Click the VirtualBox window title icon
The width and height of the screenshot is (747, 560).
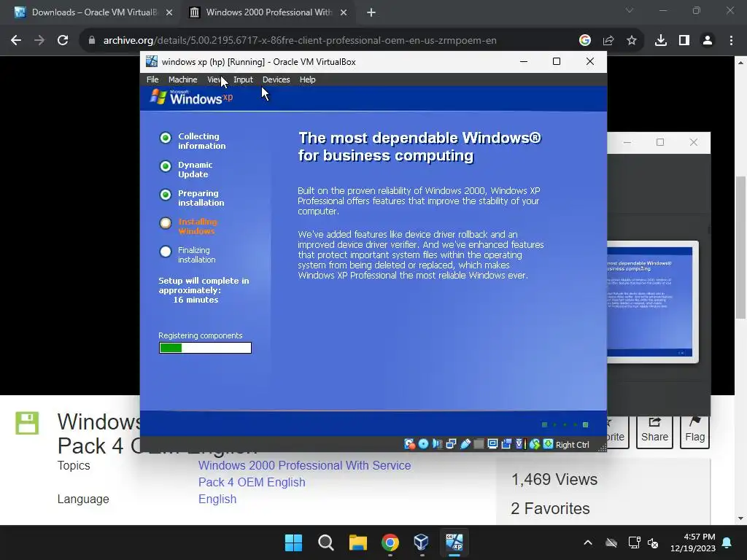[152, 61]
